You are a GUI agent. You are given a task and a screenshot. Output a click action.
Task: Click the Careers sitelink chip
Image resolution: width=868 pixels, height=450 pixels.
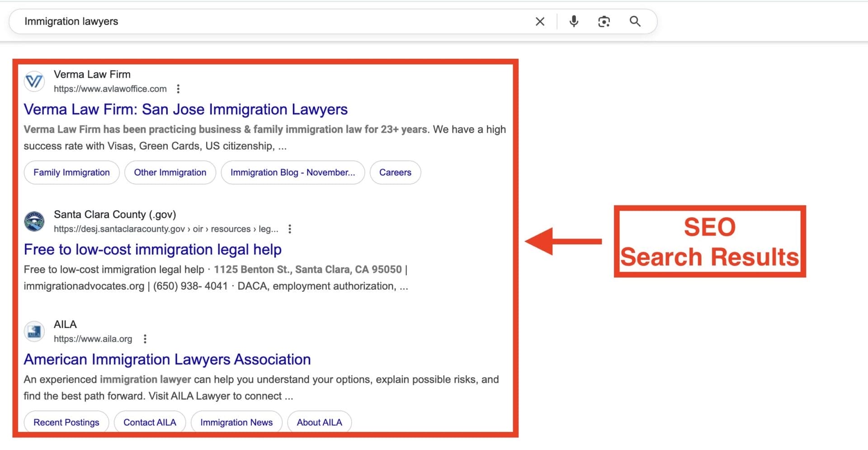click(395, 172)
